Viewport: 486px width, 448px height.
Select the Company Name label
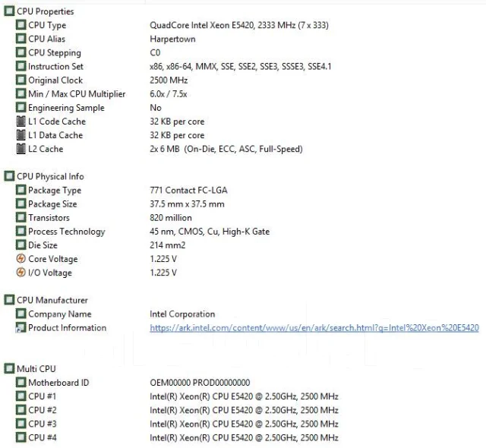tap(60, 314)
